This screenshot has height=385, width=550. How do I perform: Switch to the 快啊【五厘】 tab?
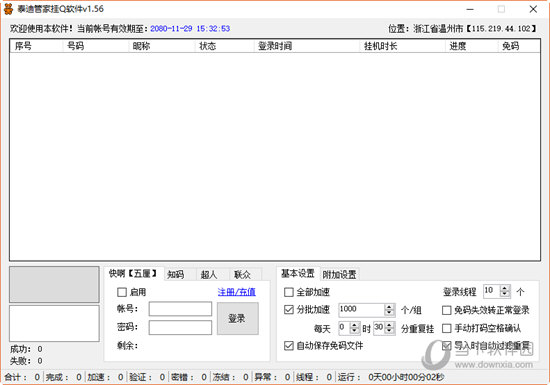click(x=133, y=273)
